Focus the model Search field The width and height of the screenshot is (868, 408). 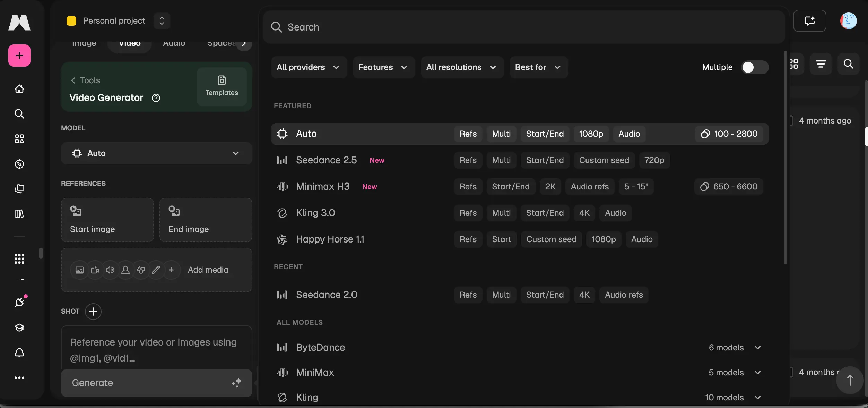[524, 27]
